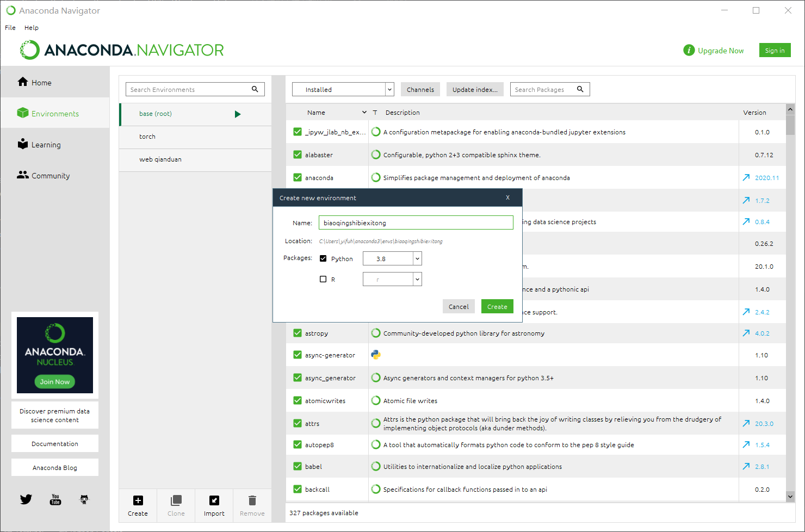
Task: Click the search icon in Search Environments
Action: point(255,89)
